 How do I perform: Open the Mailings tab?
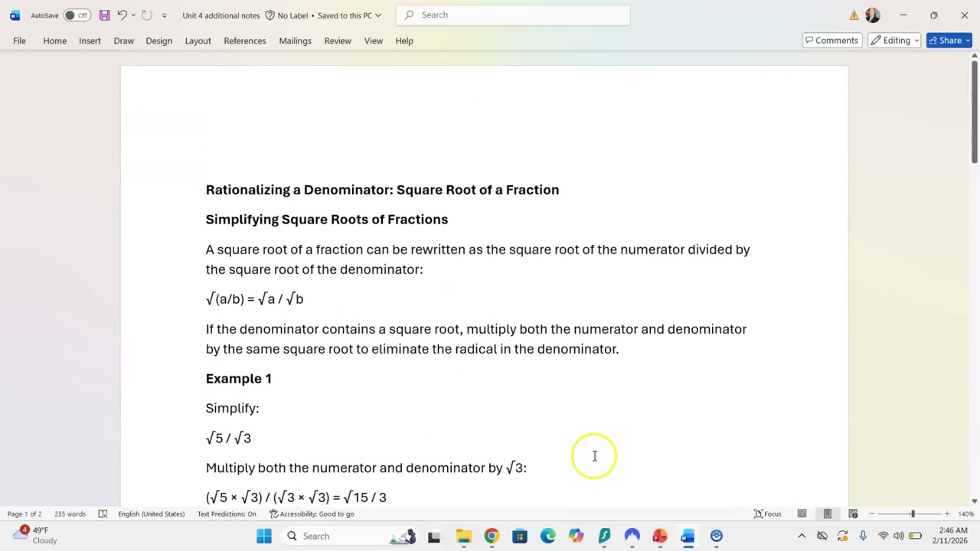[295, 41]
